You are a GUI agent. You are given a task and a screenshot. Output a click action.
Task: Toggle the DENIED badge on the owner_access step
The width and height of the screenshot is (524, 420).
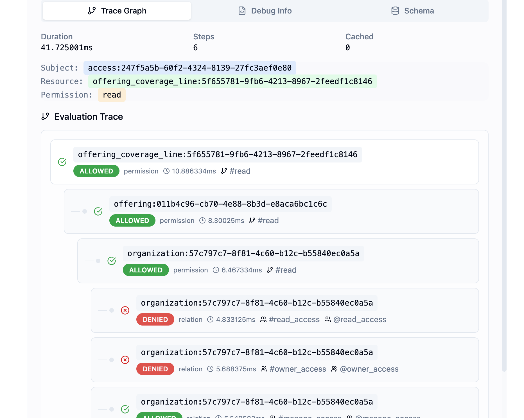click(x=155, y=369)
